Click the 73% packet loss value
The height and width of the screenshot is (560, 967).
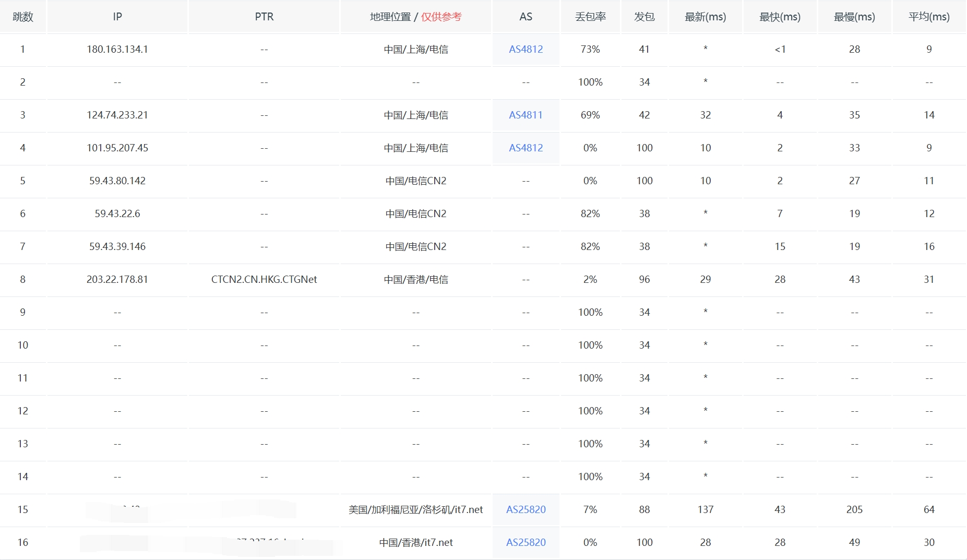coord(590,49)
